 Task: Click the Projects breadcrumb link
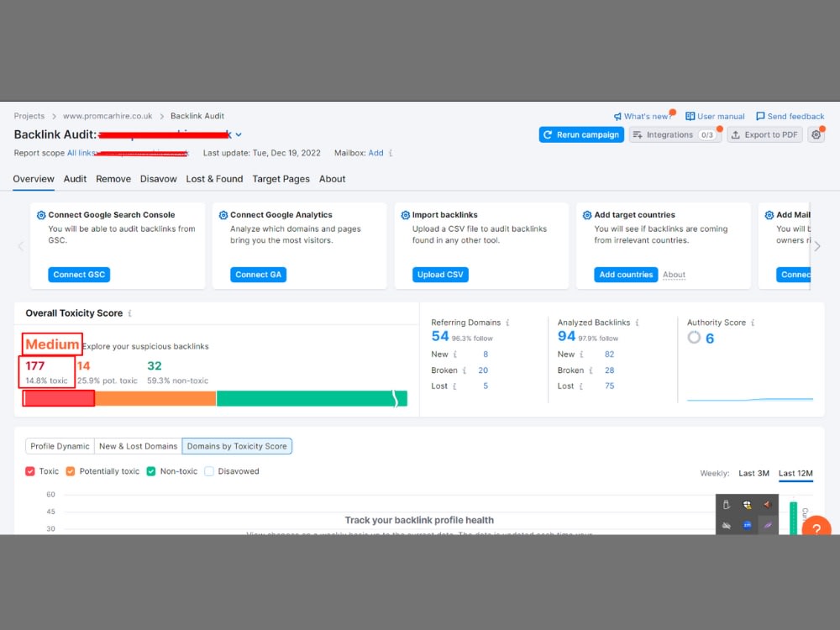tap(29, 116)
